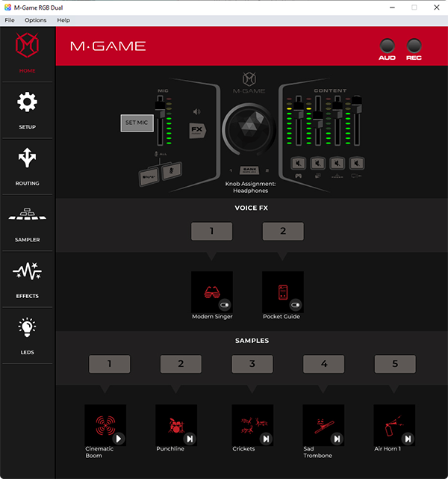
Task: Select the Modern Singer voice effect icon
Action: [211, 291]
